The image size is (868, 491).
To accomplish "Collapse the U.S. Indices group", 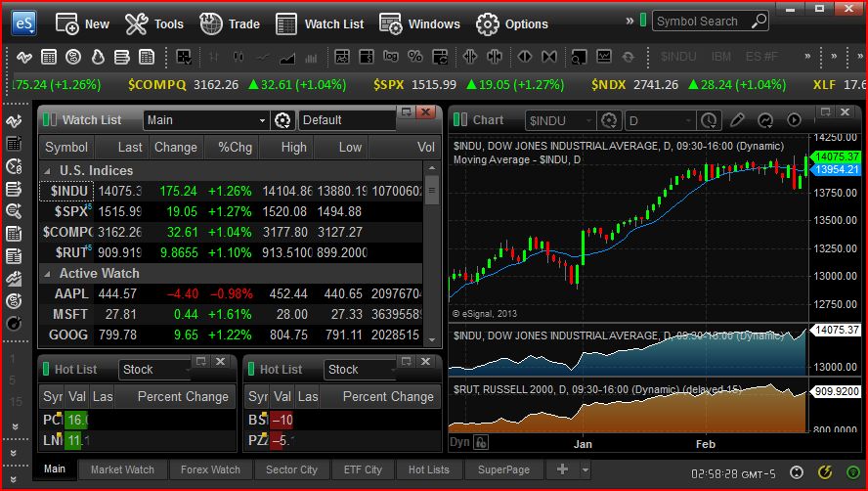I will point(48,171).
